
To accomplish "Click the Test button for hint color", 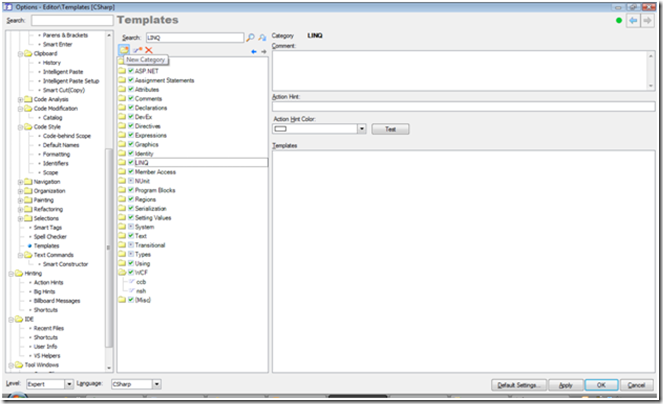I will (x=390, y=129).
